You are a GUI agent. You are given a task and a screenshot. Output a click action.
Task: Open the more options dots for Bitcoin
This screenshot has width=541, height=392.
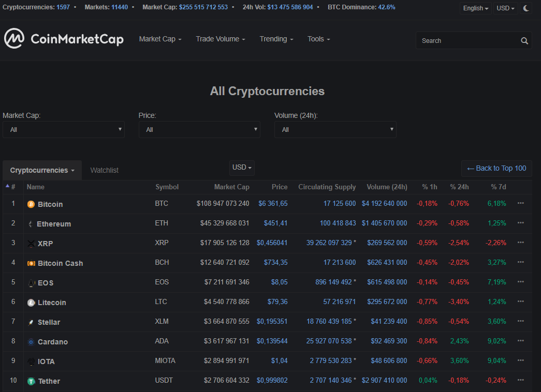520,203
